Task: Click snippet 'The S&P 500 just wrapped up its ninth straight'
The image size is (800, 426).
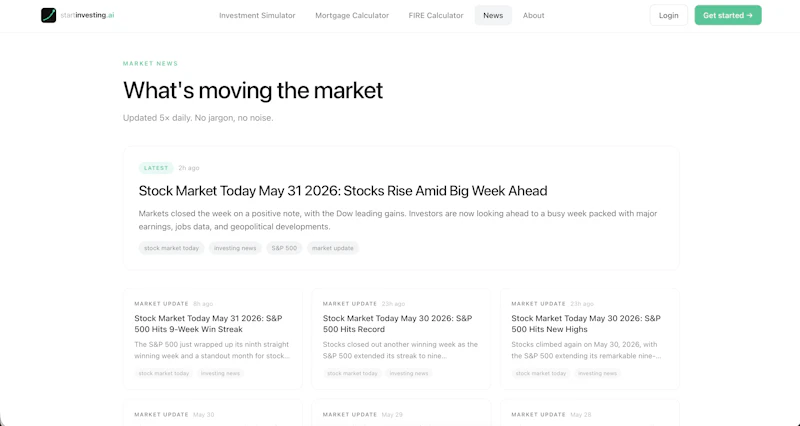Action: pyautogui.click(x=212, y=350)
